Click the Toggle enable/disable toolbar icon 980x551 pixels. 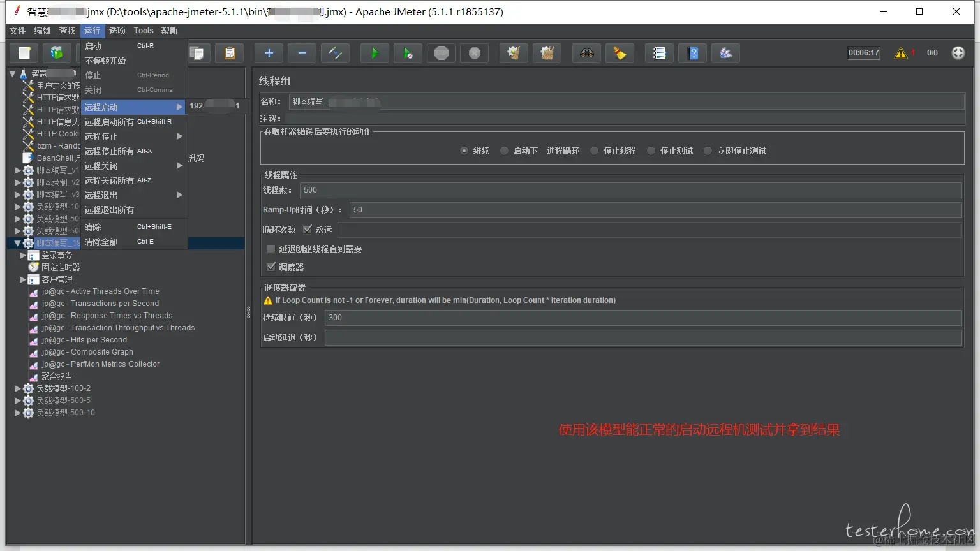point(335,53)
